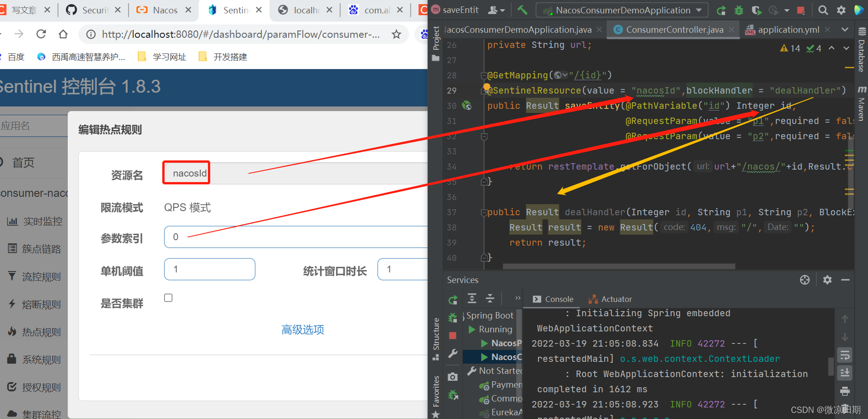The image size is (868, 419).
Task: Open the user account dropdown in IDE toolbar
Action: point(496,10)
